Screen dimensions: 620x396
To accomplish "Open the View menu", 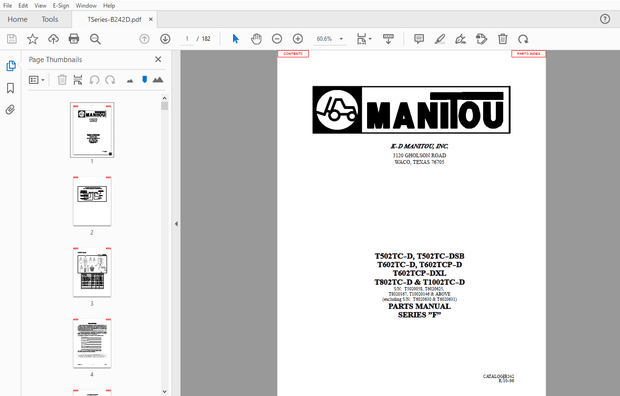I will (40, 6).
